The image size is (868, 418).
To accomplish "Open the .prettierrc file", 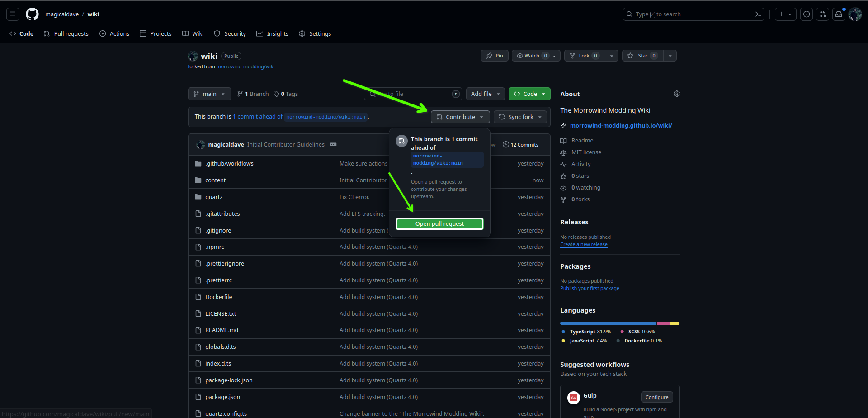I will point(218,280).
